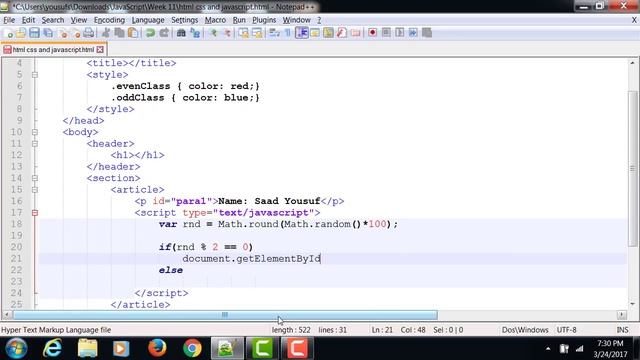
Task: Toggle Show All Characters pilcrow icon
Action: (x=288, y=33)
